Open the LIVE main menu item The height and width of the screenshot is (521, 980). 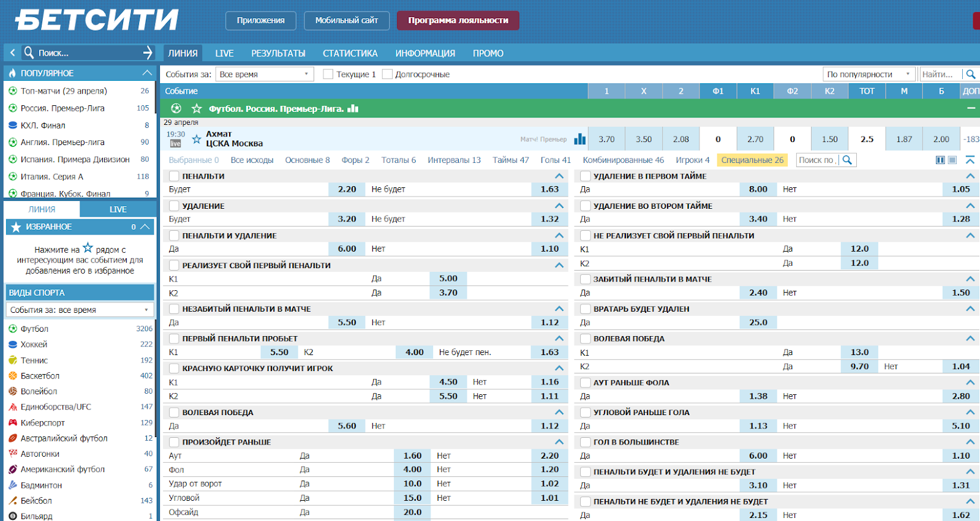[x=224, y=53]
